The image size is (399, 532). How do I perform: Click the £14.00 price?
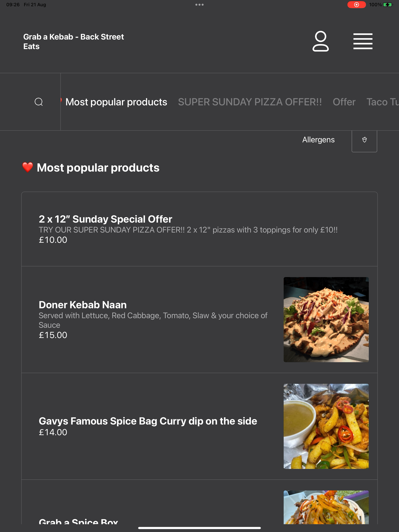[x=53, y=432]
